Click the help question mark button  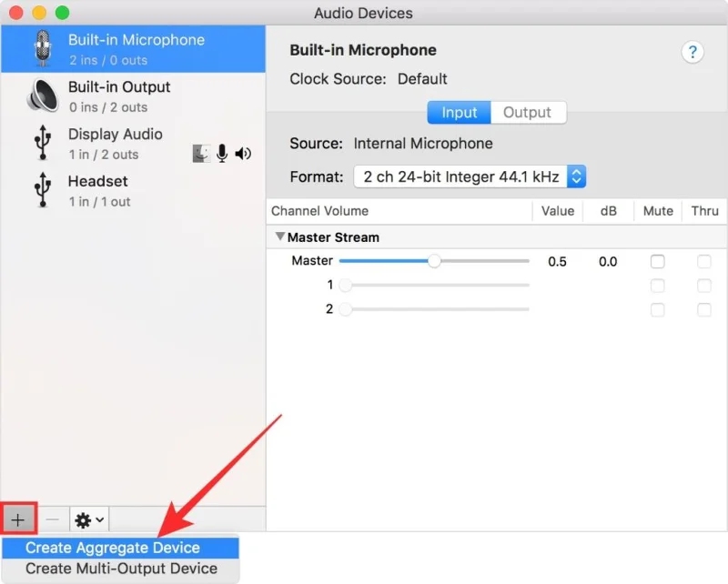click(692, 52)
